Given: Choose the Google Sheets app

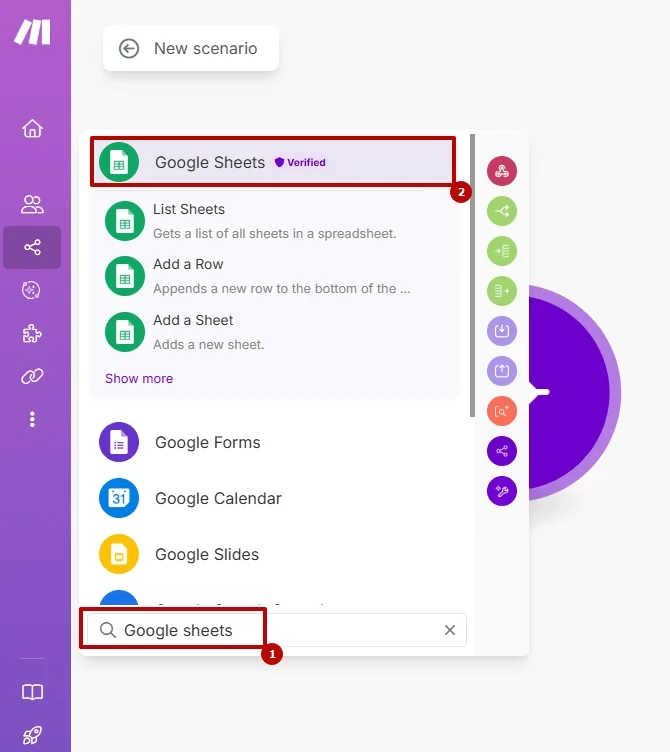Looking at the screenshot, I should coord(272,162).
